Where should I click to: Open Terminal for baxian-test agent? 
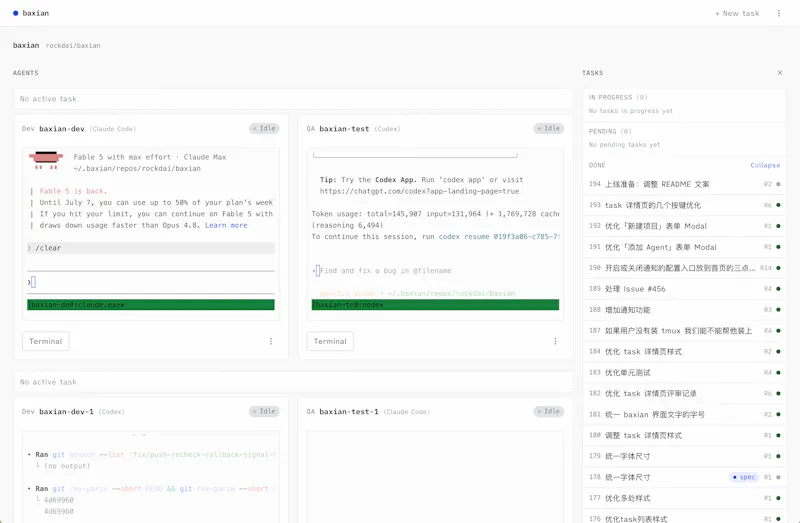(x=330, y=341)
